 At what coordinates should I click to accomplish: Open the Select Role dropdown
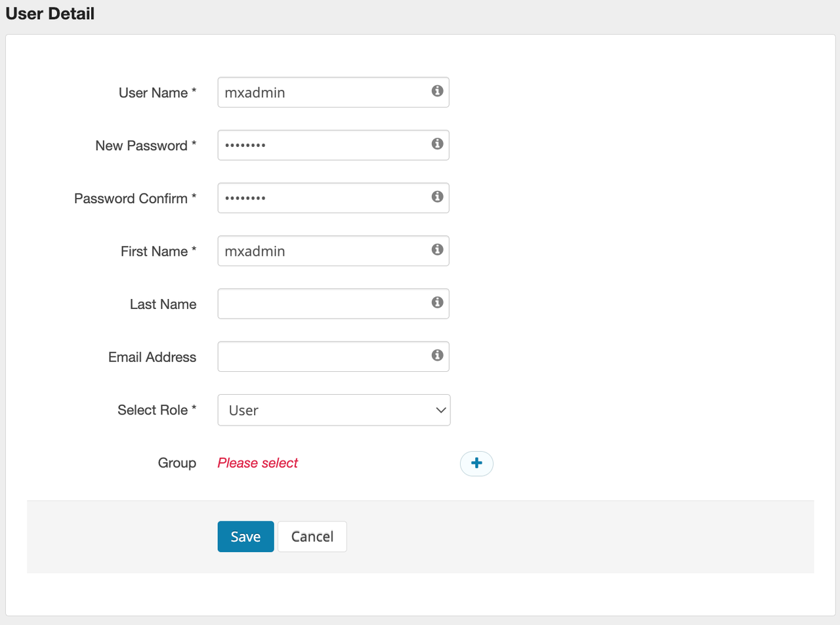point(334,410)
